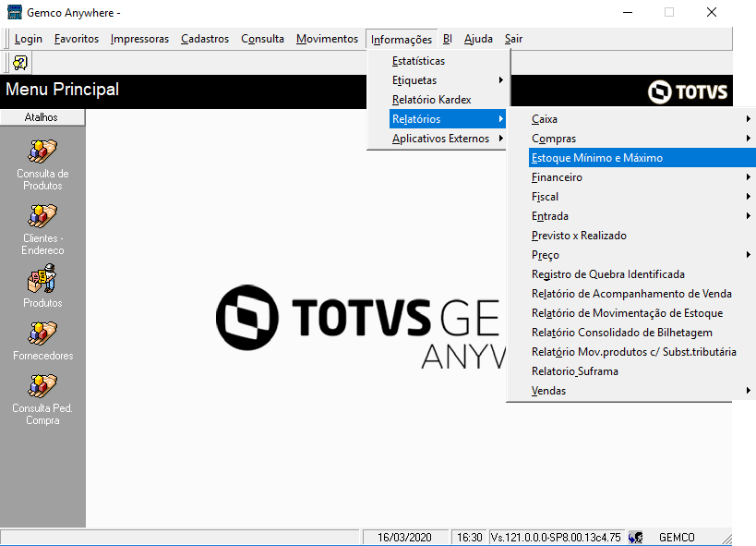Open the Impressoras menu
This screenshot has width=756, height=546.
(x=139, y=39)
